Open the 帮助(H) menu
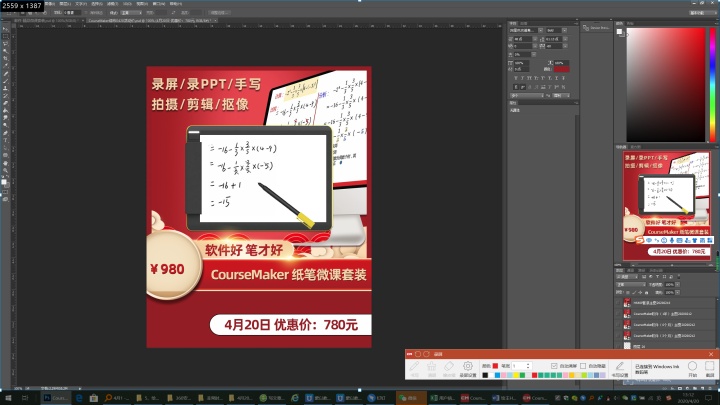This screenshot has width=720, height=405. pyautogui.click(x=175, y=4)
